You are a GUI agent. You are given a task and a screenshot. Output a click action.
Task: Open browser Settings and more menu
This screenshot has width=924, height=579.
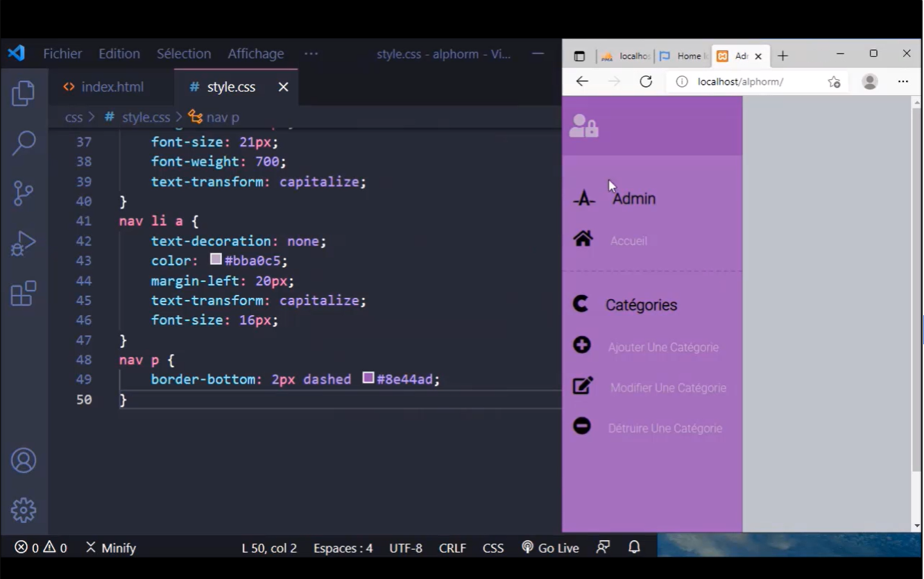(902, 81)
